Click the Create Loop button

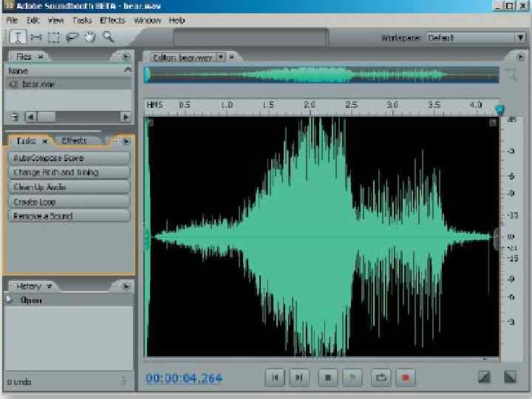(x=69, y=202)
